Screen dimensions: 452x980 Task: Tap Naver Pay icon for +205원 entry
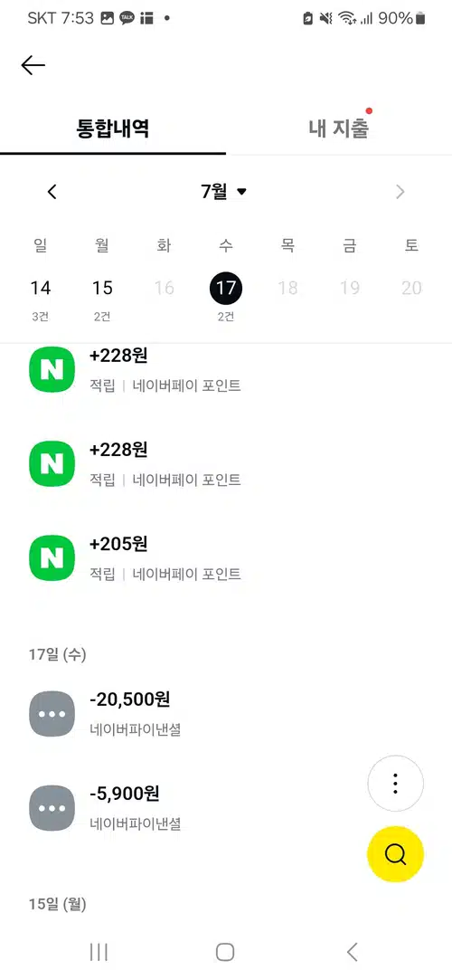pos(52,557)
